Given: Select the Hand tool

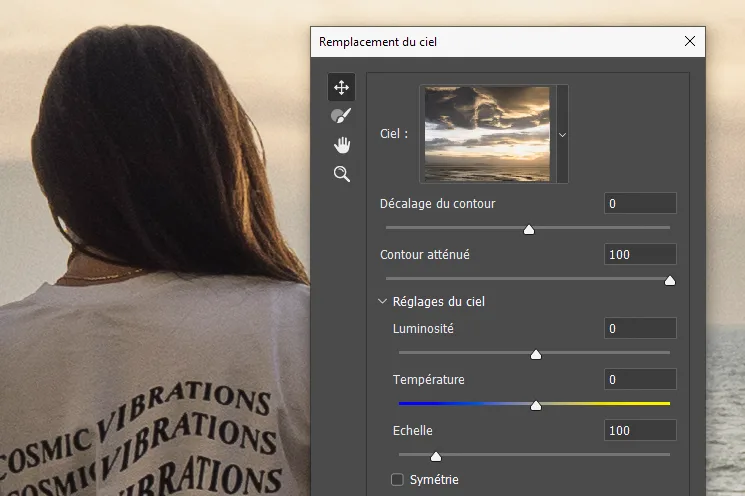Looking at the screenshot, I should [342, 145].
